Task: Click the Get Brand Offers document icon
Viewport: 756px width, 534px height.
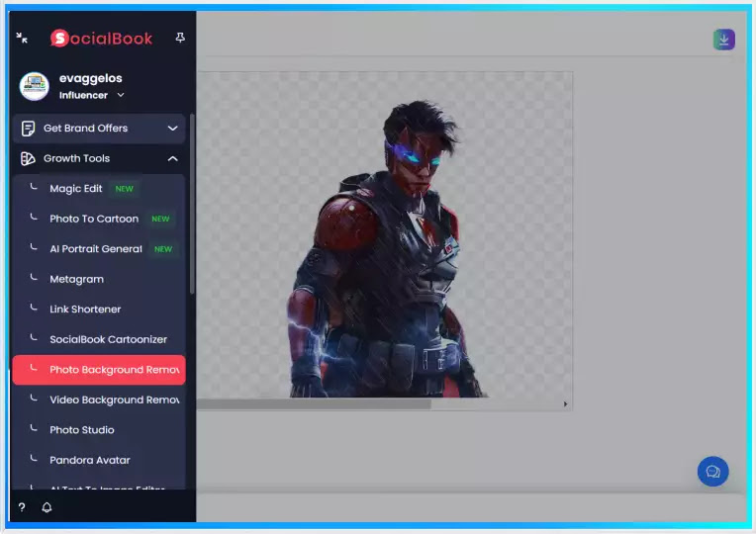Action: (x=28, y=129)
